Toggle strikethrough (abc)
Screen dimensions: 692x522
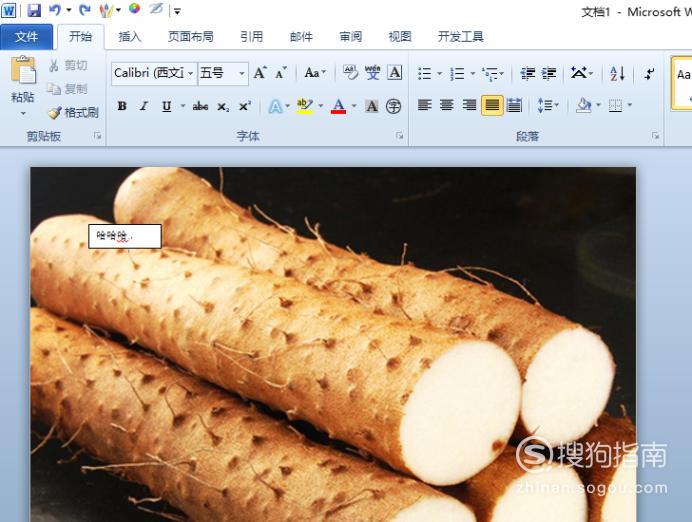point(200,106)
